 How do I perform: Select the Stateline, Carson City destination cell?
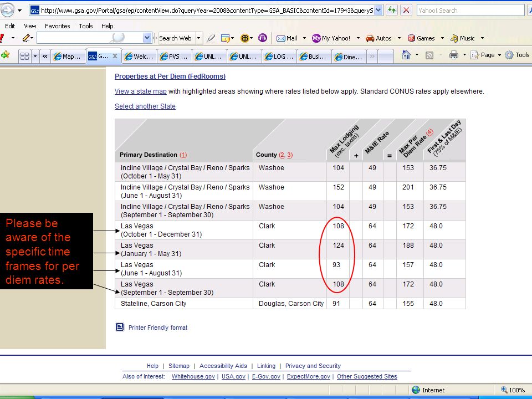pos(184,304)
